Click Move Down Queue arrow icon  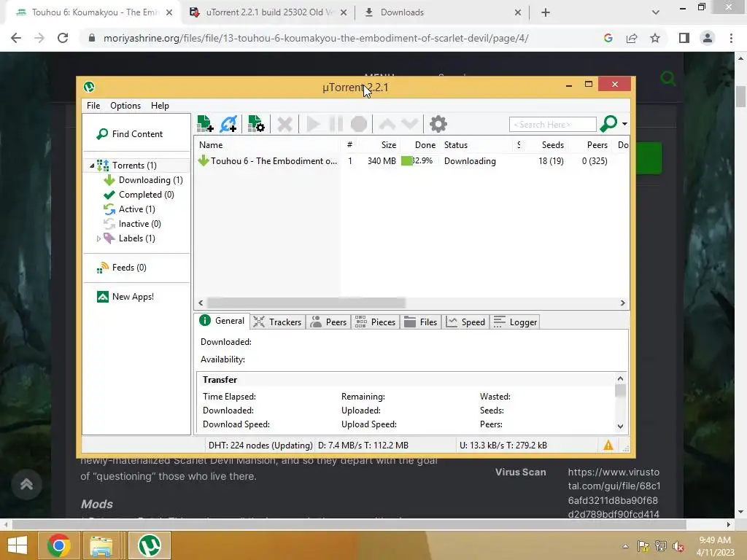410,124
